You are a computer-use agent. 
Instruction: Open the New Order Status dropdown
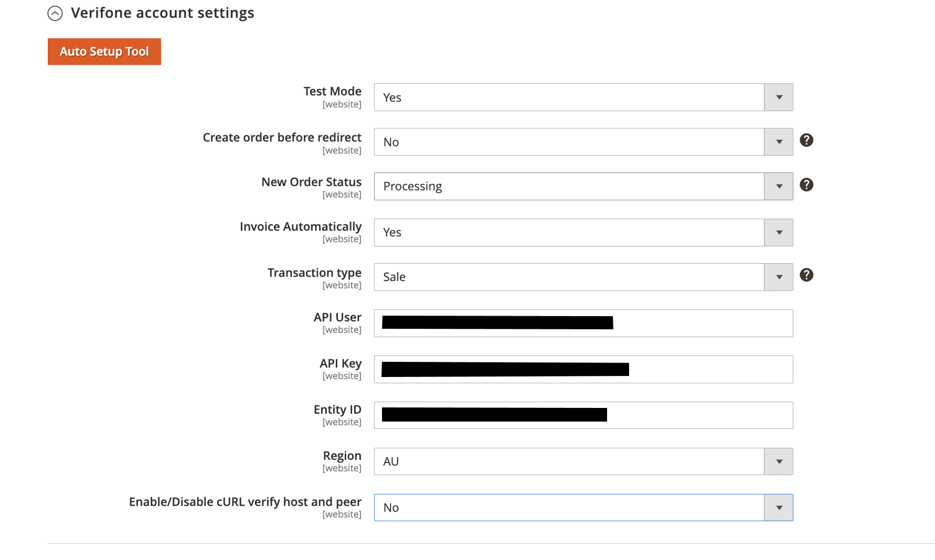pos(583,186)
